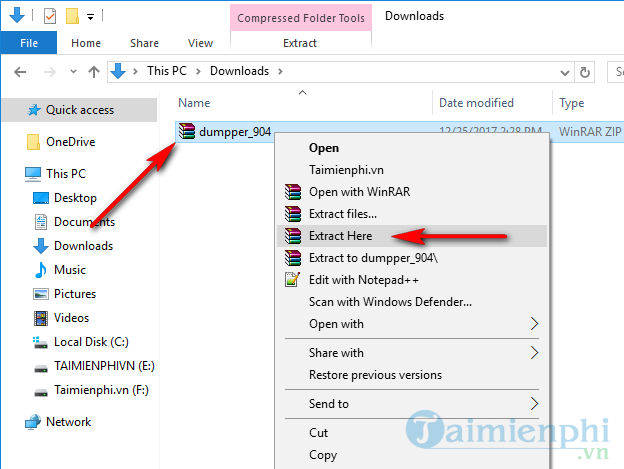This screenshot has height=469, width=624.
Task: Choose Extract files... from context menu
Action: coord(342,214)
